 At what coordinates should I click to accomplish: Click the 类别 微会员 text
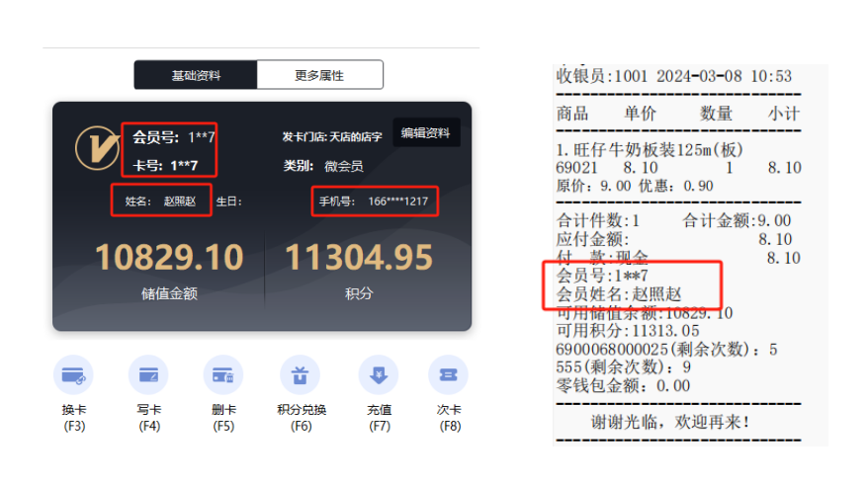[x=323, y=166]
